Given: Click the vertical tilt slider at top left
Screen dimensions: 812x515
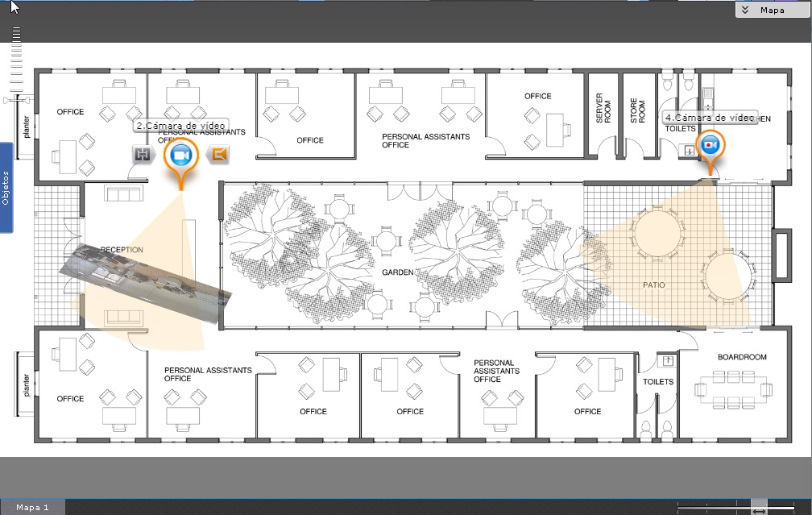Looking at the screenshot, I should [x=16, y=56].
